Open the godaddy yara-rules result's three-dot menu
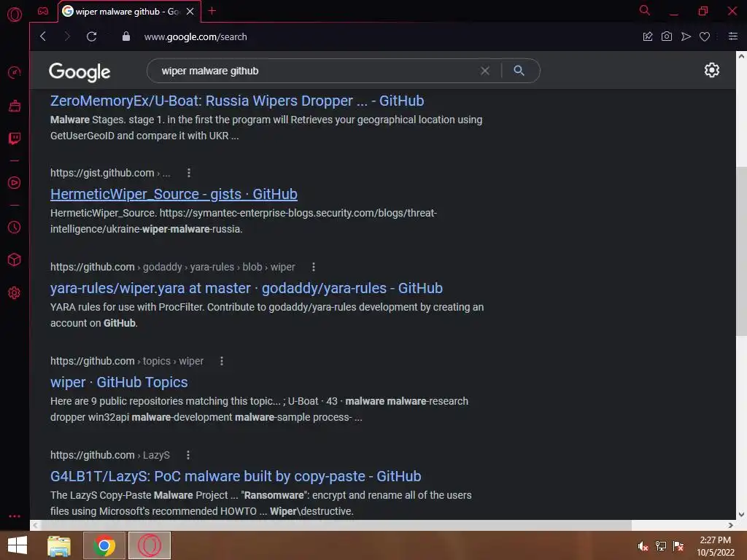 [x=314, y=267]
